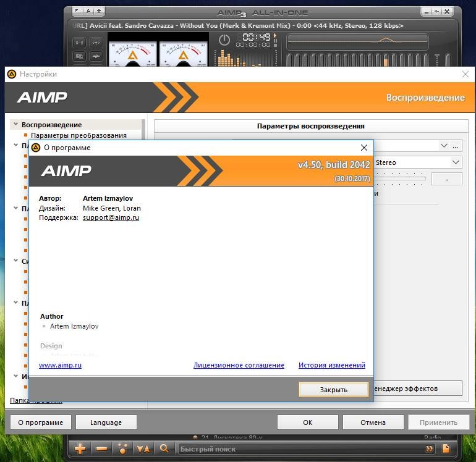Click the О программе button in settings footer

click(x=41, y=422)
